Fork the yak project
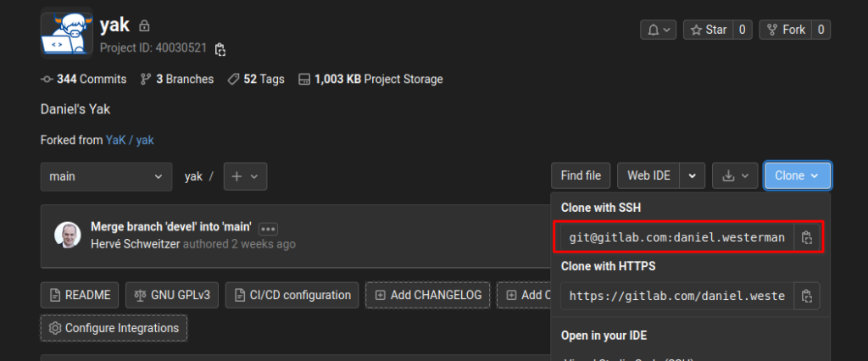This screenshot has height=361, width=868. click(786, 30)
